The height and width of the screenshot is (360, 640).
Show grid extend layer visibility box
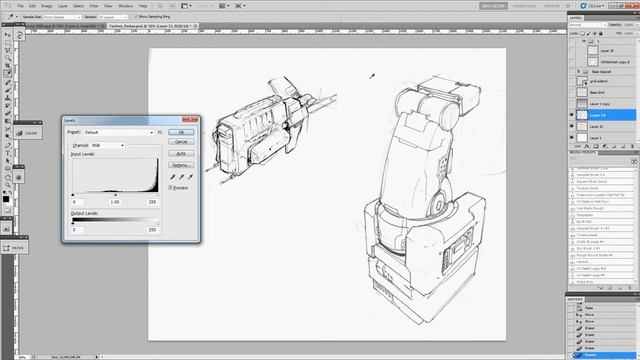(571, 81)
